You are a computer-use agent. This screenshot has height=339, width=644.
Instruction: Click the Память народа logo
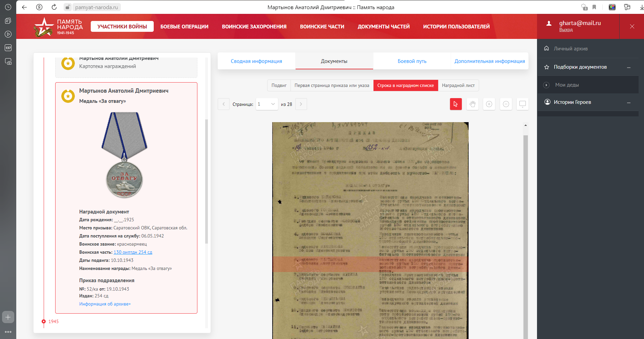click(58, 27)
